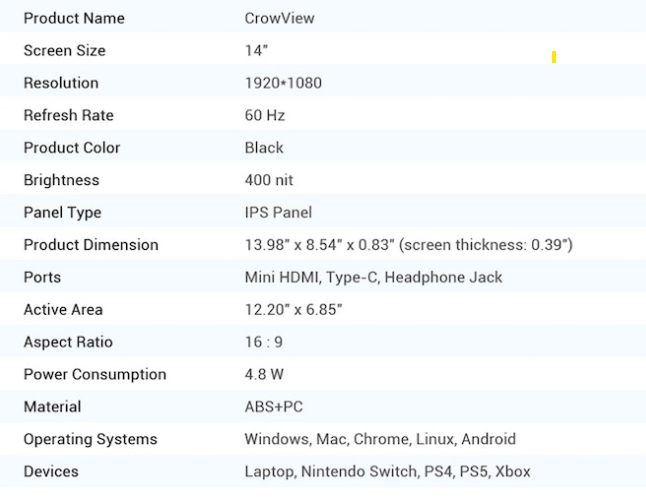Select the "Power Consumption" label
646x500 pixels.
[x=95, y=374]
